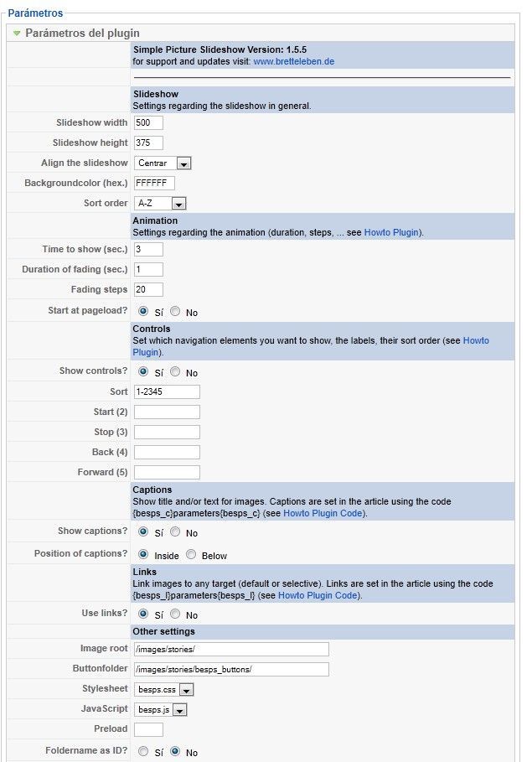This screenshot has width=532, height=762.
Task: Select Sí for Foldername as ID
Action: 142,751
